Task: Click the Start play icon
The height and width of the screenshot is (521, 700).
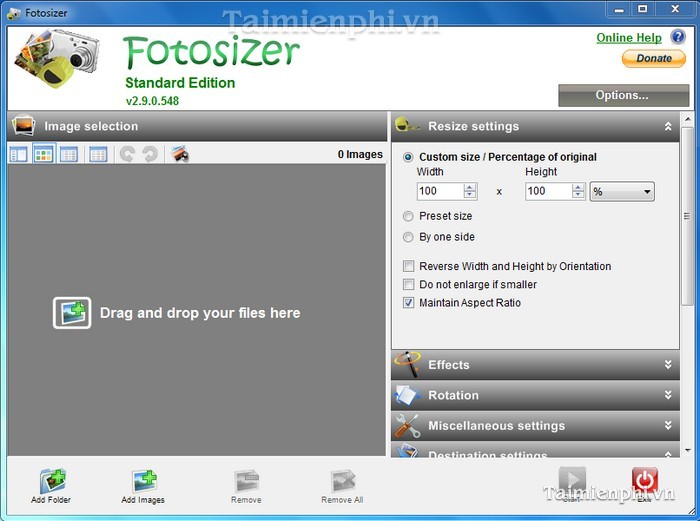Action: 572,480
